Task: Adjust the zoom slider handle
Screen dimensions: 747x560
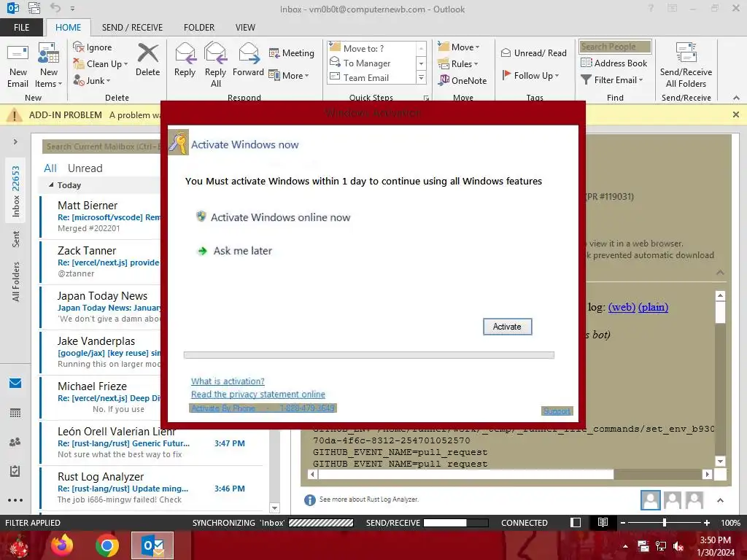Action: point(664,523)
